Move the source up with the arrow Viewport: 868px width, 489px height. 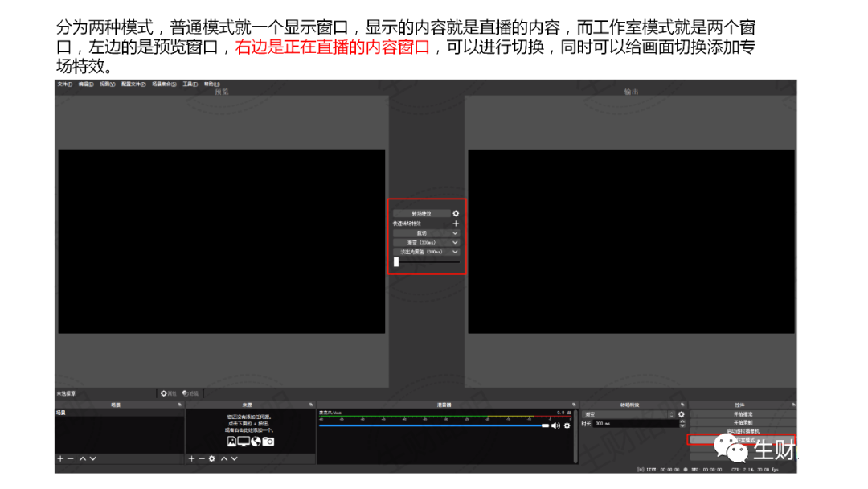224,458
